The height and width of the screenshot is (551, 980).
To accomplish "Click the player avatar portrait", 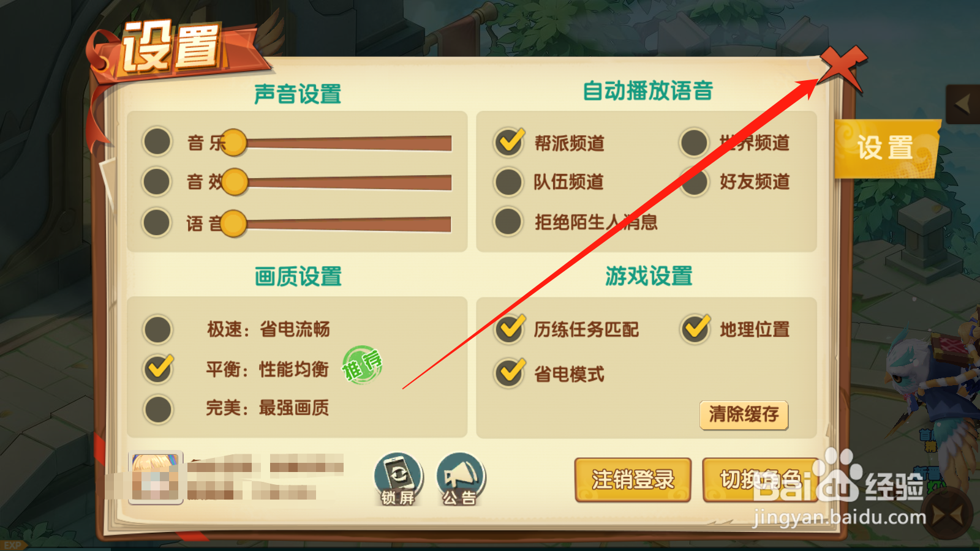I will [156, 478].
